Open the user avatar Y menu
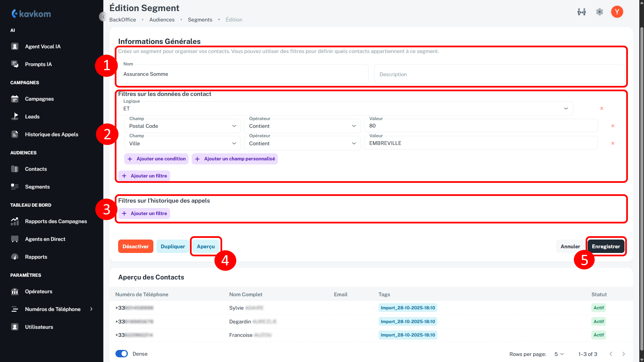This screenshot has height=362, width=644. pyautogui.click(x=617, y=12)
